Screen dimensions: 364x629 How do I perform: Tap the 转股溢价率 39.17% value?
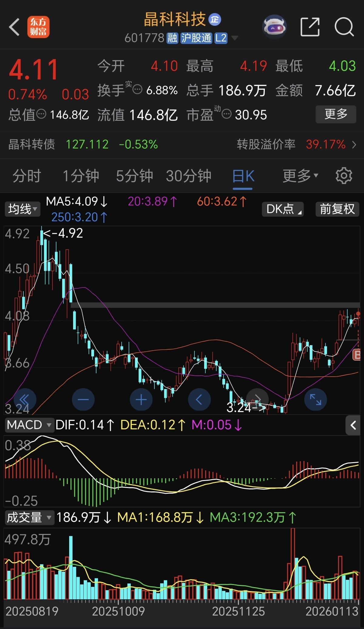pos(325,144)
